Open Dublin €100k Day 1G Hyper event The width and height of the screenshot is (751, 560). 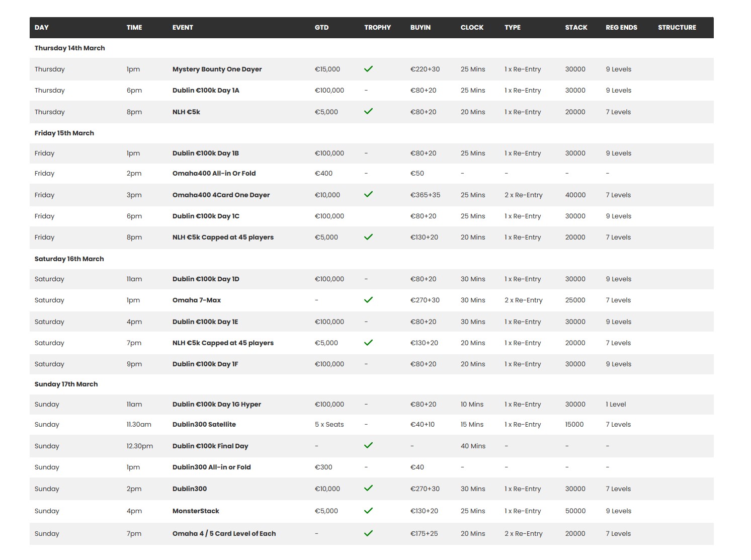pyautogui.click(x=216, y=405)
